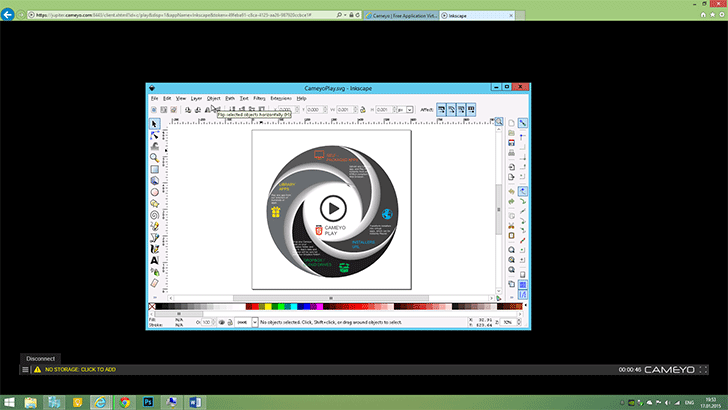Toggle width/height lock ratio icon
The height and width of the screenshot is (410, 728).
click(363, 110)
